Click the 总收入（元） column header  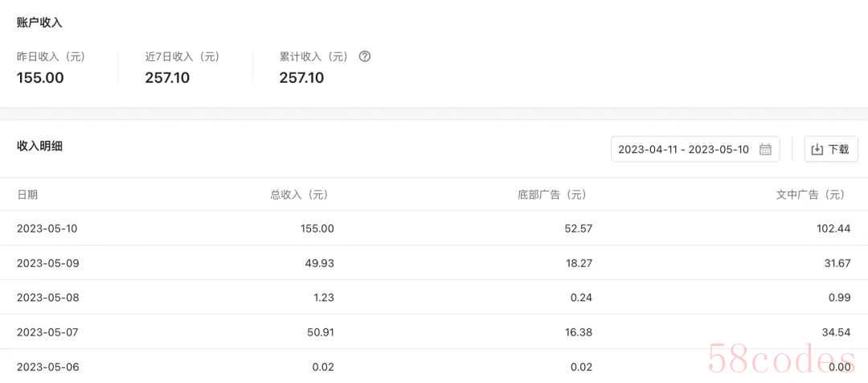pyautogui.click(x=301, y=195)
